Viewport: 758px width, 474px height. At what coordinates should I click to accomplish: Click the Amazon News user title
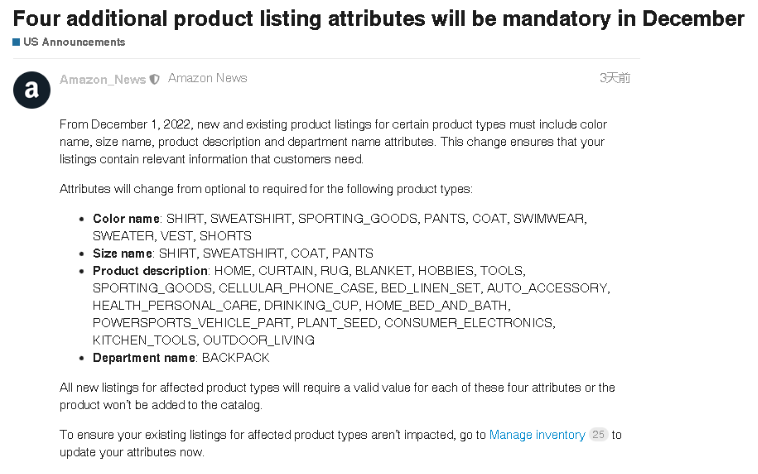[207, 78]
